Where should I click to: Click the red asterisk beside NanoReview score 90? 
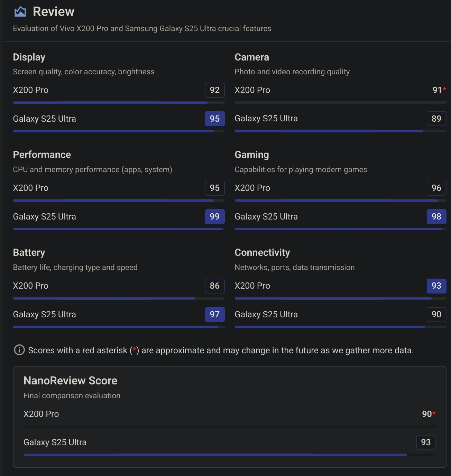(434, 413)
